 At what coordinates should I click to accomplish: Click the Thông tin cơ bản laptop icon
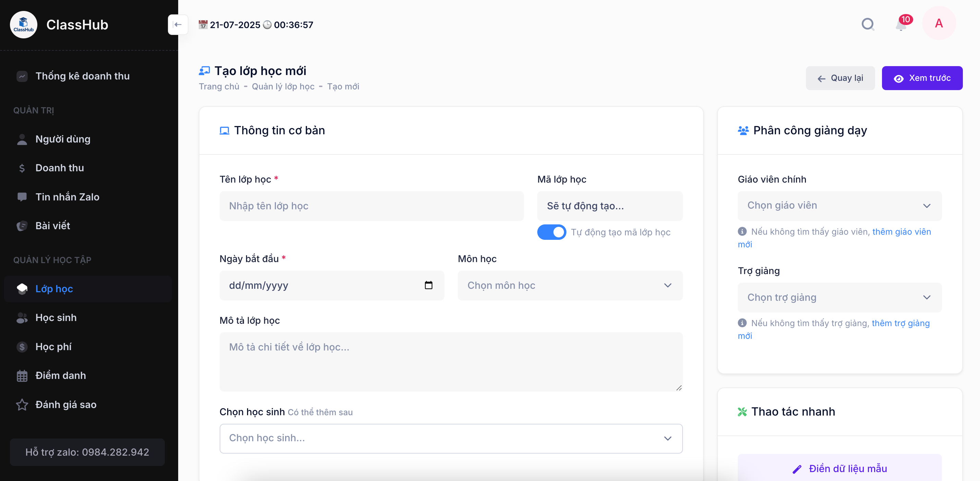click(x=224, y=131)
